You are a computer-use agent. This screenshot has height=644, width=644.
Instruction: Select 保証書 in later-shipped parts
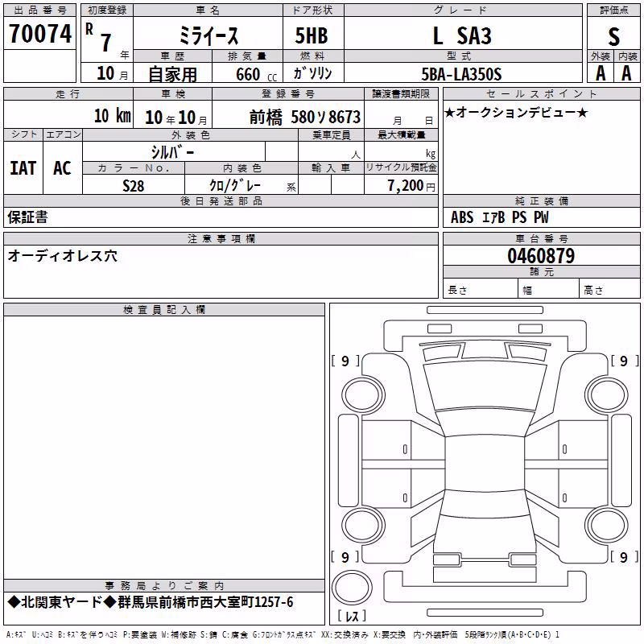click(27, 217)
